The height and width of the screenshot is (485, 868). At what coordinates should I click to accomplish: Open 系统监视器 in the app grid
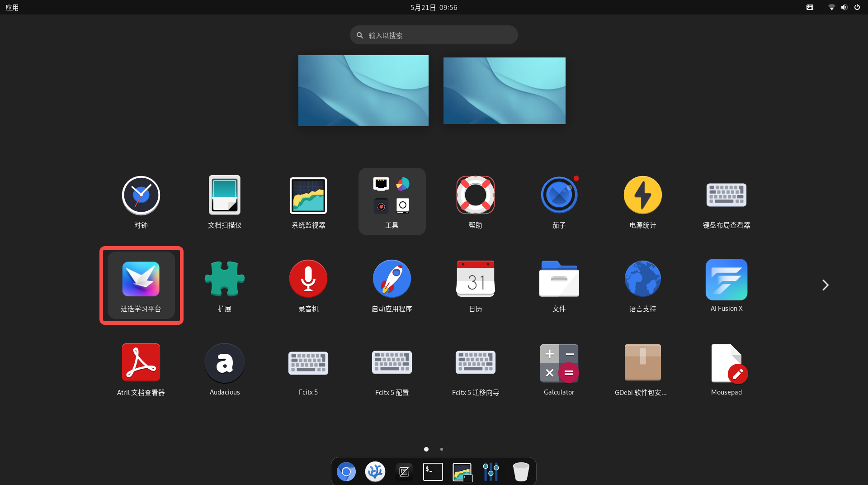pyautogui.click(x=308, y=202)
